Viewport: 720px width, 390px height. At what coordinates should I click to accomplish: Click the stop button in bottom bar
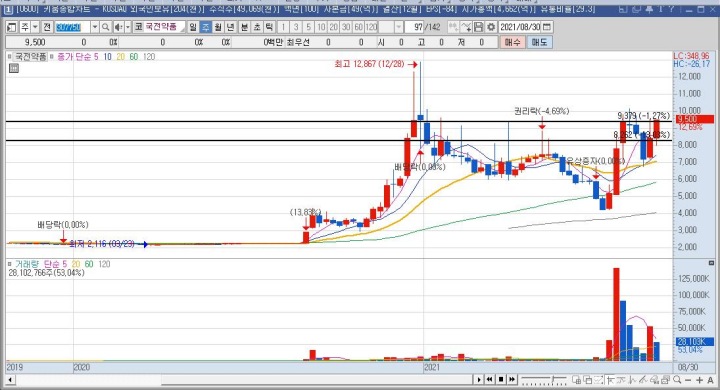click(501, 379)
